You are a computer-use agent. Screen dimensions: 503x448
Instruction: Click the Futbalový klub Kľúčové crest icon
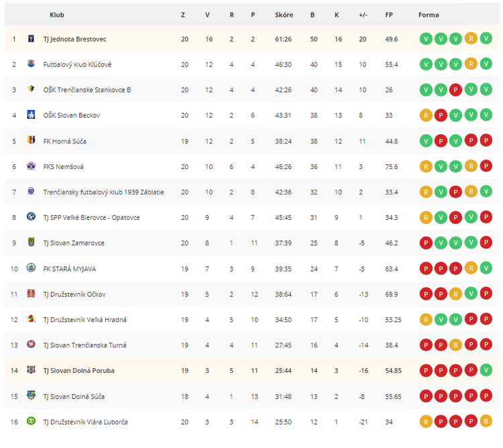(31, 64)
